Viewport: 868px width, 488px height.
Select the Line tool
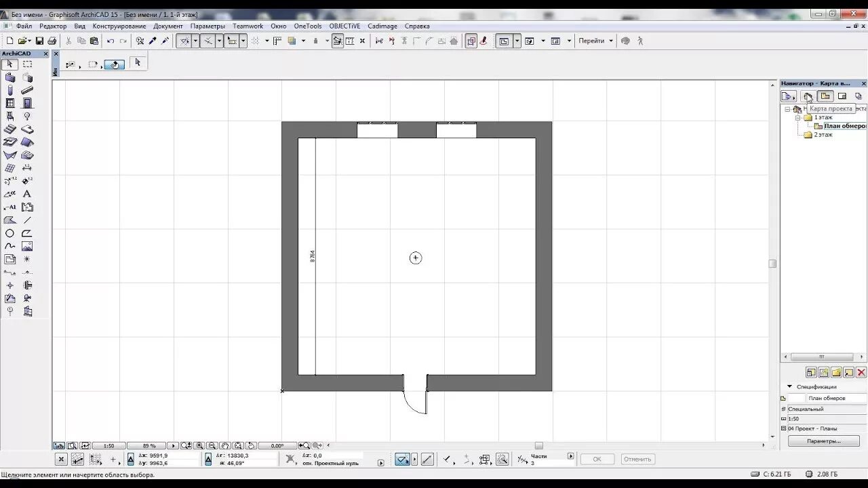coord(27,220)
